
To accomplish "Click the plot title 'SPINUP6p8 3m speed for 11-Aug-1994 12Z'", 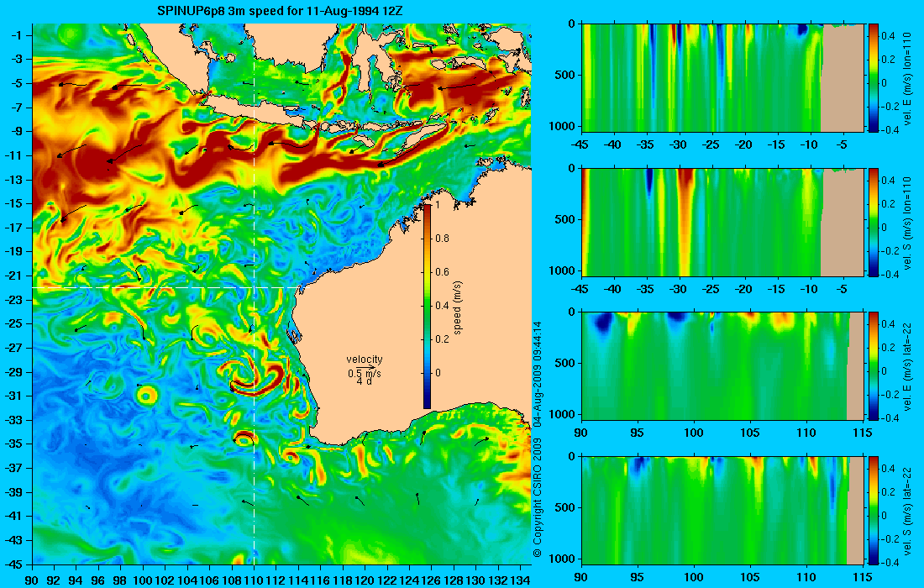I will tap(280, 11).
